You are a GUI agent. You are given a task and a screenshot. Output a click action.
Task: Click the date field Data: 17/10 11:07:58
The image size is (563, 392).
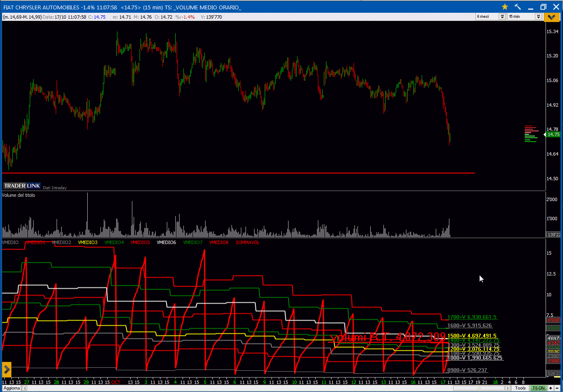tap(65, 17)
